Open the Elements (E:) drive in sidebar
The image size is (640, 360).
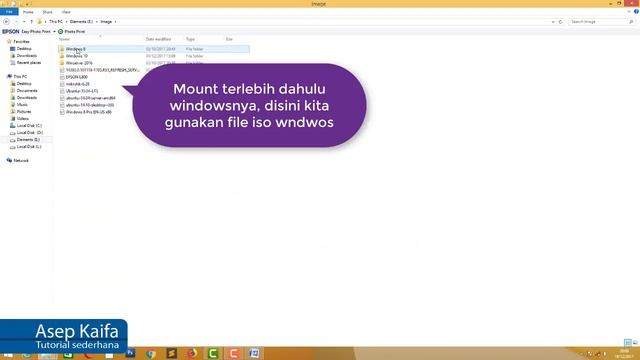pos(28,140)
